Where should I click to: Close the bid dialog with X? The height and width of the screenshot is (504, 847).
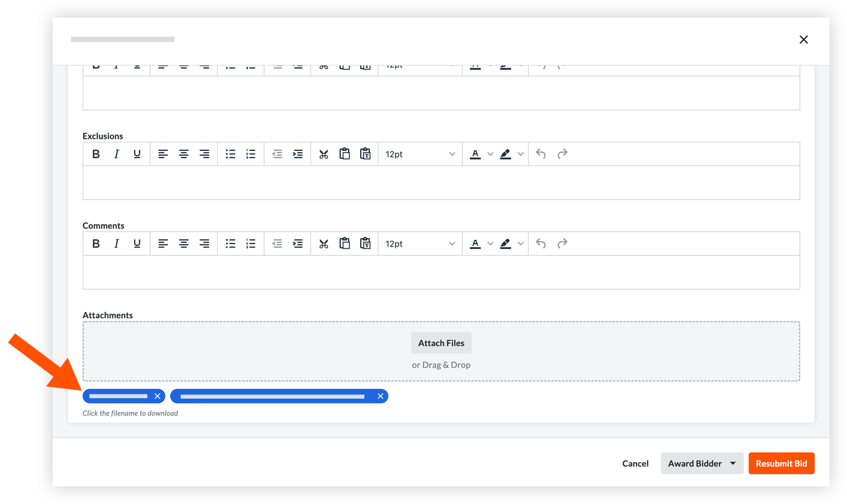pyautogui.click(x=804, y=39)
